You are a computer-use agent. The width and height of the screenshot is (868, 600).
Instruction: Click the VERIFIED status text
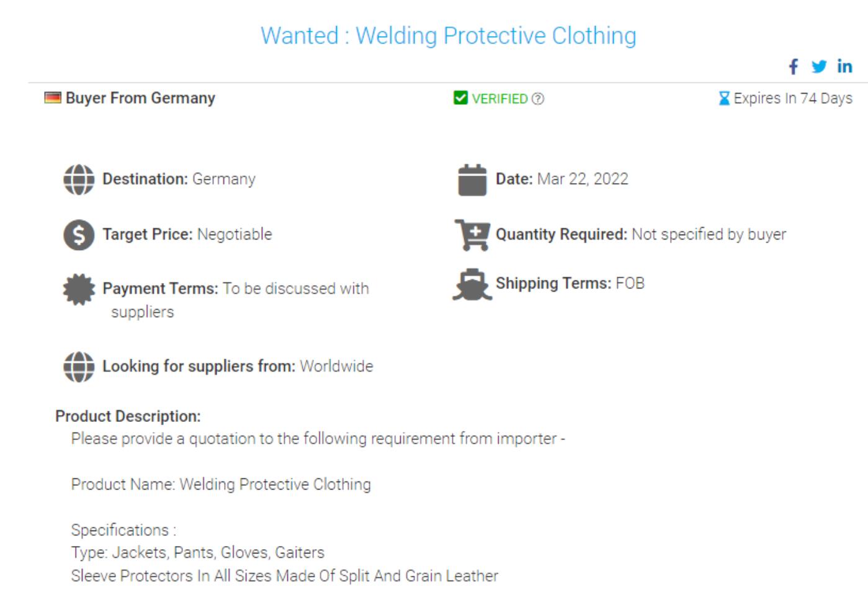(499, 99)
